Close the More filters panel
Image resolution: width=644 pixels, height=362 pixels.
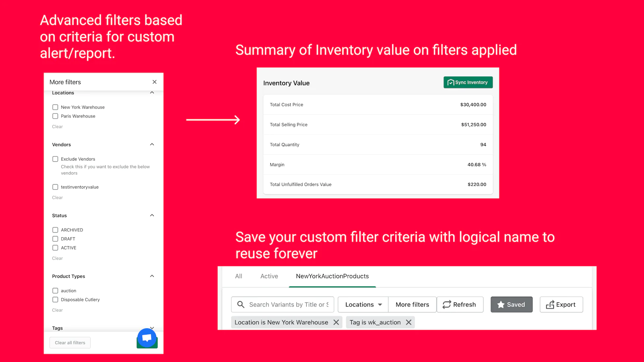pos(155,82)
